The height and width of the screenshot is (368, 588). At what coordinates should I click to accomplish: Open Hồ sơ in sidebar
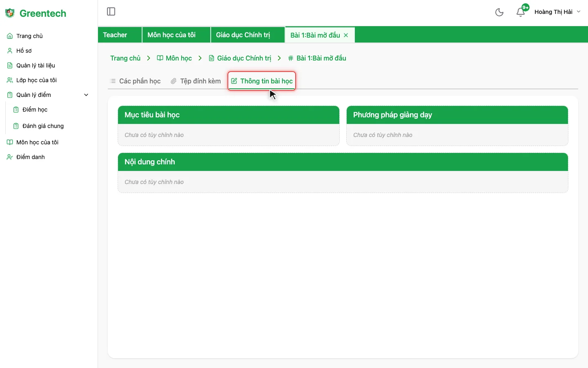click(x=24, y=51)
